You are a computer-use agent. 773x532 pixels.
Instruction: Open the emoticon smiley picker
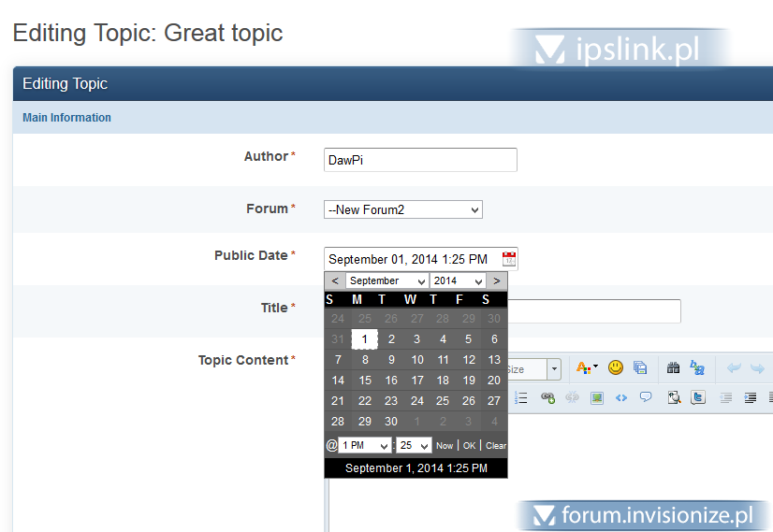click(x=615, y=367)
